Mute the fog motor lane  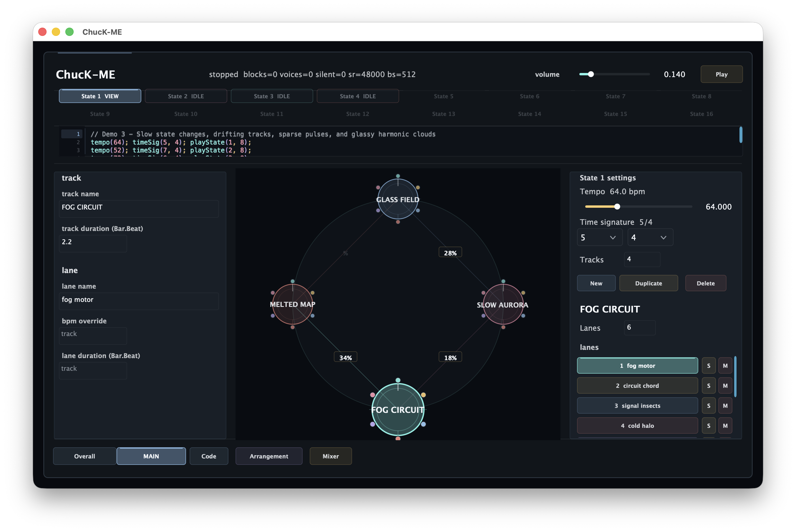[725, 366]
